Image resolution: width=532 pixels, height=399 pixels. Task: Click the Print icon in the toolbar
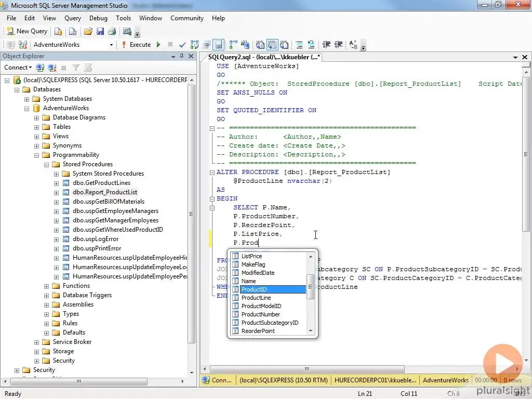point(112,32)
